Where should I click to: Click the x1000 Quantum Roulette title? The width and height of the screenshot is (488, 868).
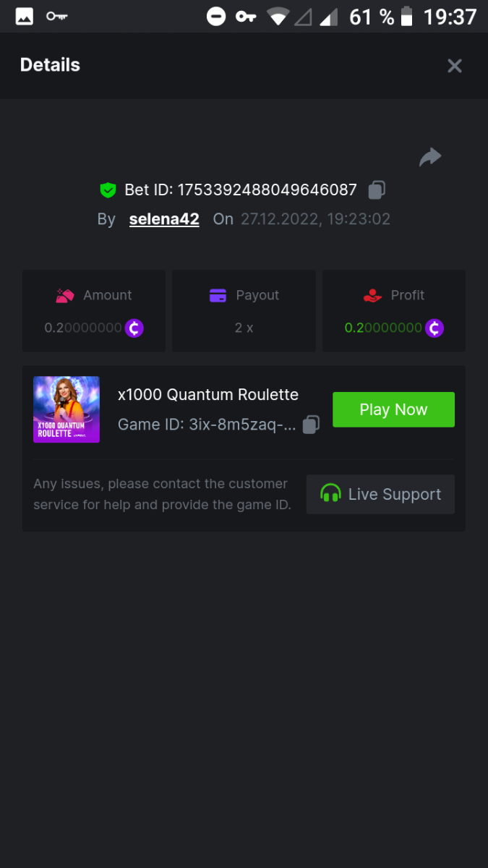208,395
